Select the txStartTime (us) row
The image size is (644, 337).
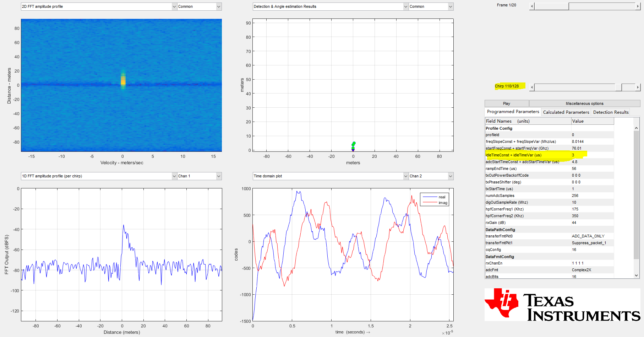tap(549, 189)
